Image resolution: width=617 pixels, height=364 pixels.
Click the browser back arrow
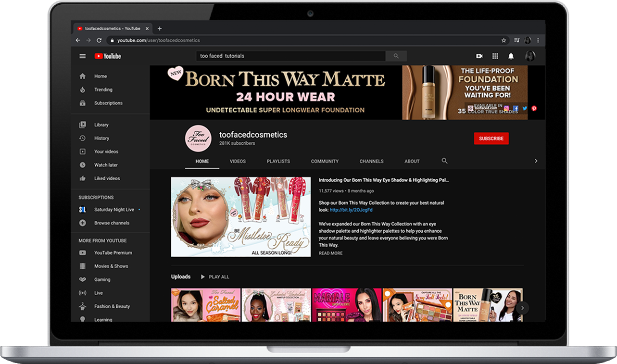tap(78, 40)
